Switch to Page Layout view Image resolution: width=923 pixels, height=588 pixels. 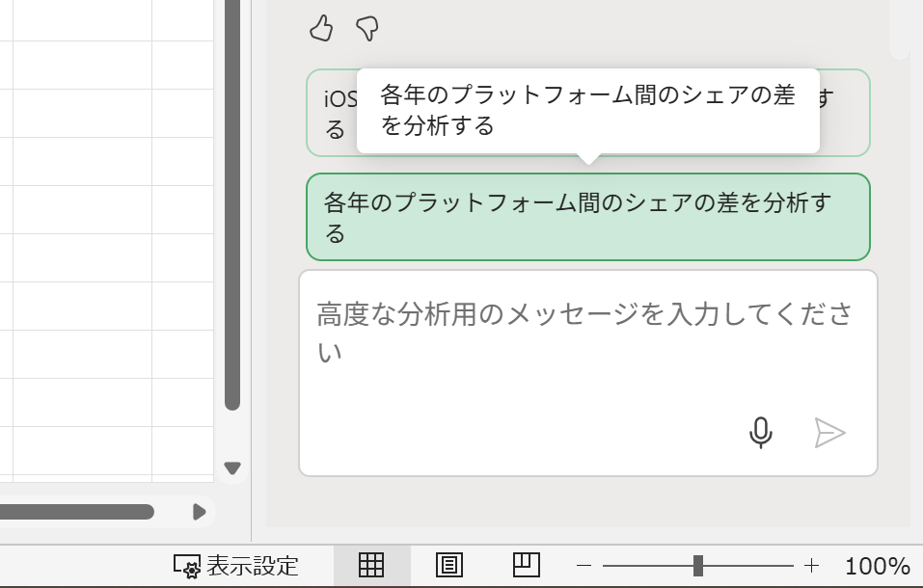pyautogui.click(x=448, y=566)
